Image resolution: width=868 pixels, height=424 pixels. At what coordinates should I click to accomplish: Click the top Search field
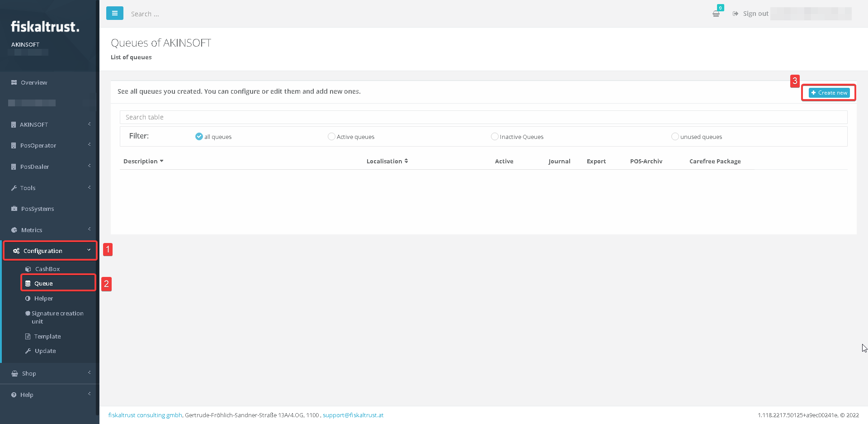pyautogui.click(x=145, y=14)
